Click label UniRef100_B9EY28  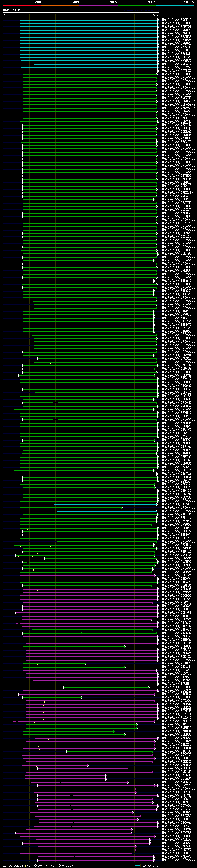click(176, 57)
